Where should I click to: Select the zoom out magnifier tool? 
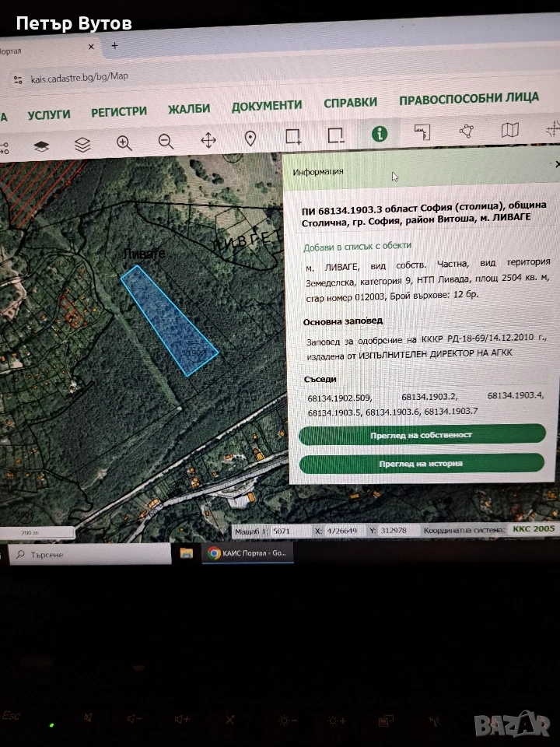coord(166,142)
